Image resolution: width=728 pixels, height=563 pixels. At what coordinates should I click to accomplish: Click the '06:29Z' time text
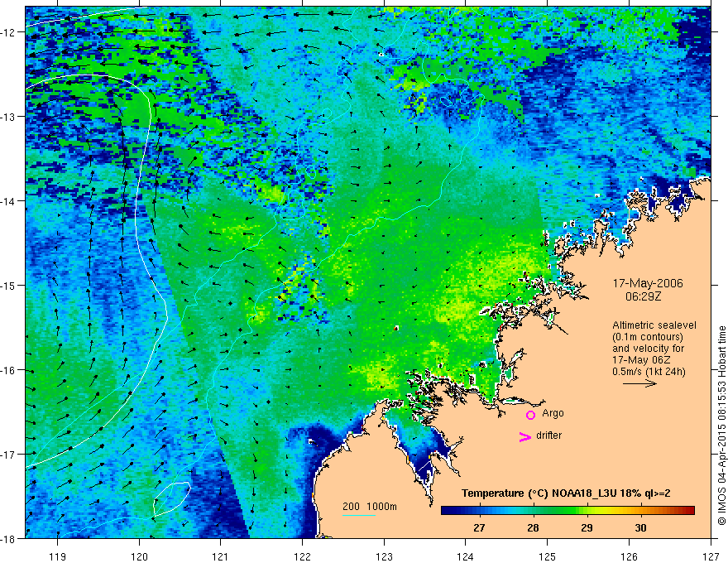[643, 296]
